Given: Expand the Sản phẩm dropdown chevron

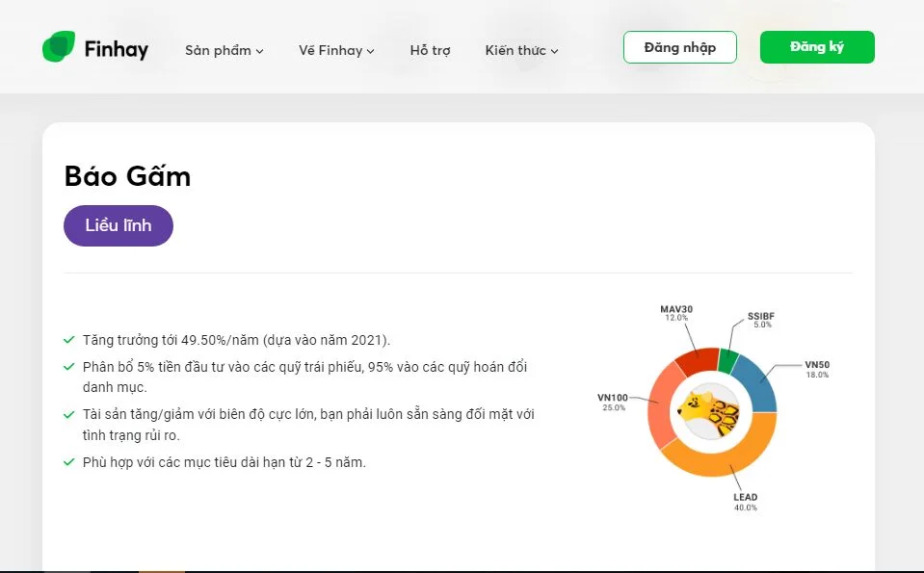Looking at the screenshot, I should coord(259,52).
